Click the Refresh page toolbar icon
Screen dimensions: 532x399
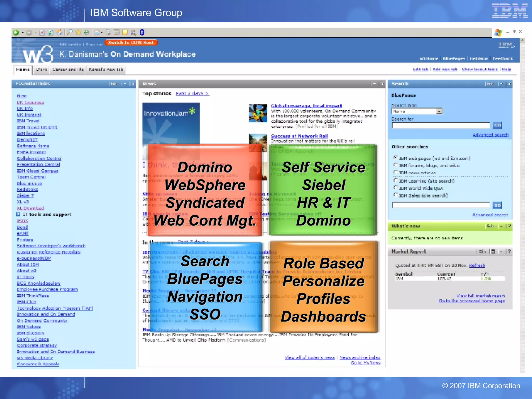tap(51, 32)
